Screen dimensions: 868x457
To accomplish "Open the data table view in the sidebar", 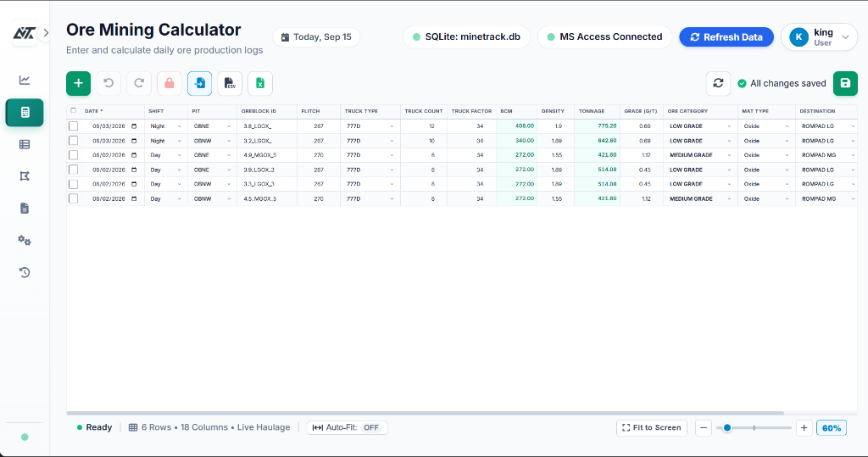I will 25,145.
